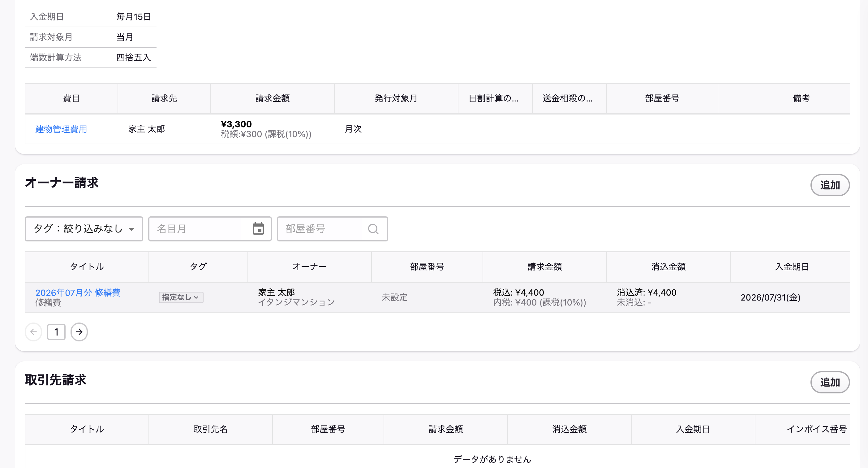Screen dimensions: 868x468
Task: Click 請求金額 header in オーナー請求 table
Action: tap(545, 267)
